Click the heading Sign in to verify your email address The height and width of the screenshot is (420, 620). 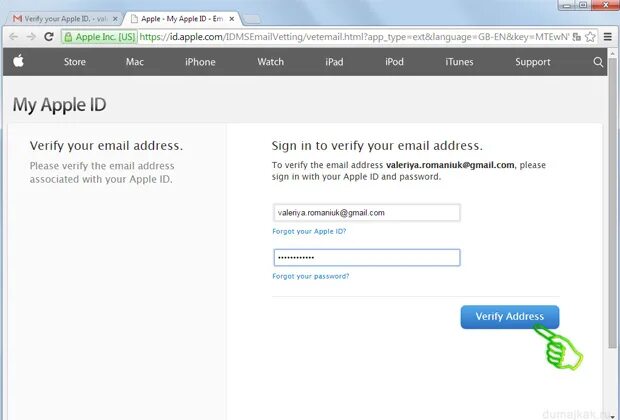377,146
